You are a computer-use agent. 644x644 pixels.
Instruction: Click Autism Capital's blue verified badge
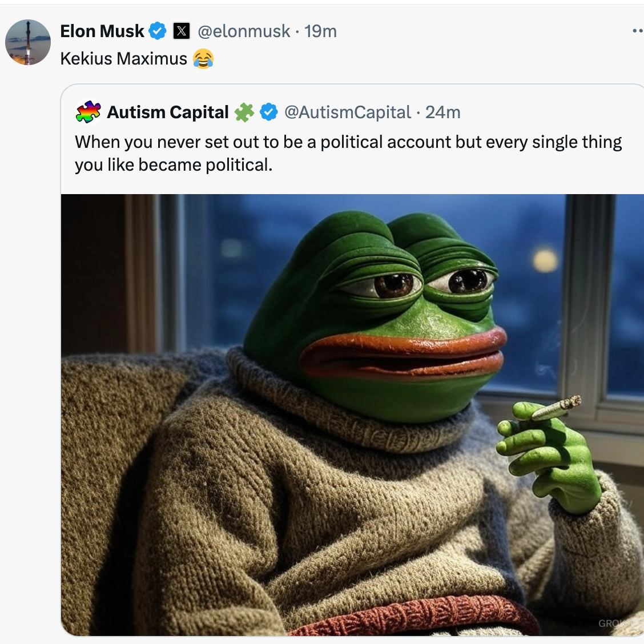[268, 112]
